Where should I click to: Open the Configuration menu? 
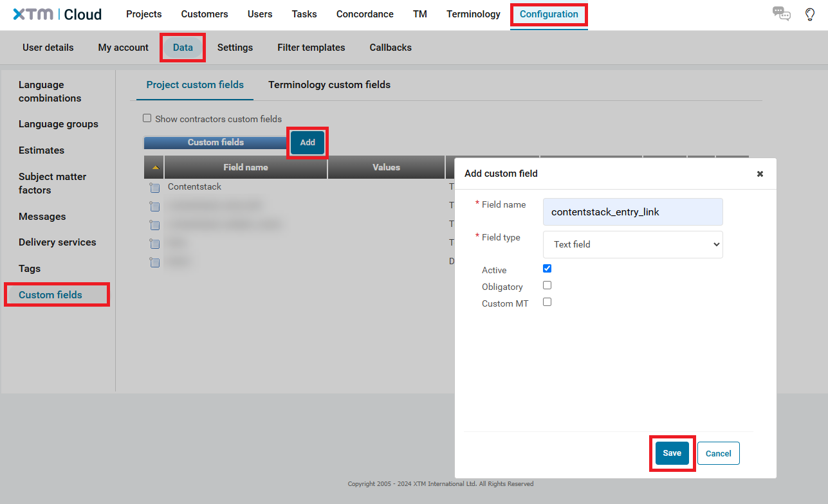click(549, 14)
